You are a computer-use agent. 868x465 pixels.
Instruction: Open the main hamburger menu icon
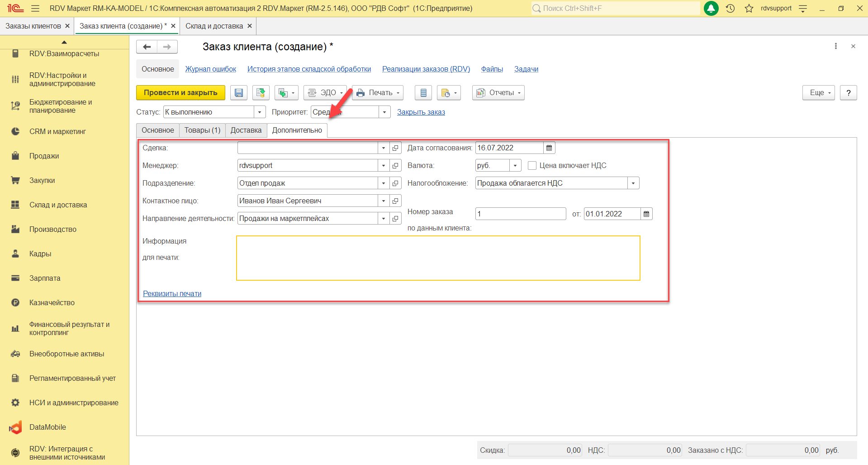pyautogui.click(x=35, y=9)
